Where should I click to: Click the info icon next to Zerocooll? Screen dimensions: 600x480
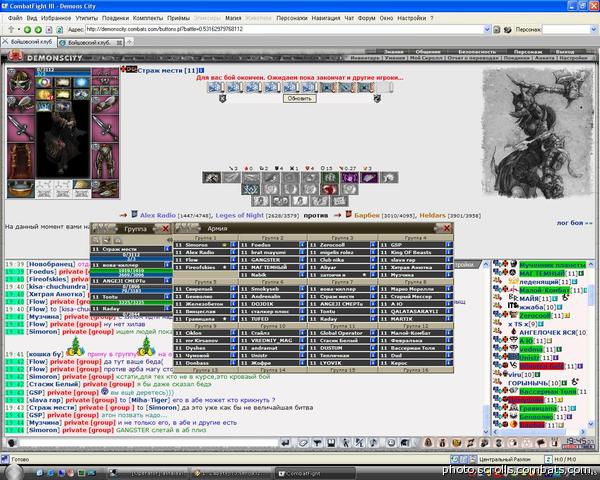373,245
